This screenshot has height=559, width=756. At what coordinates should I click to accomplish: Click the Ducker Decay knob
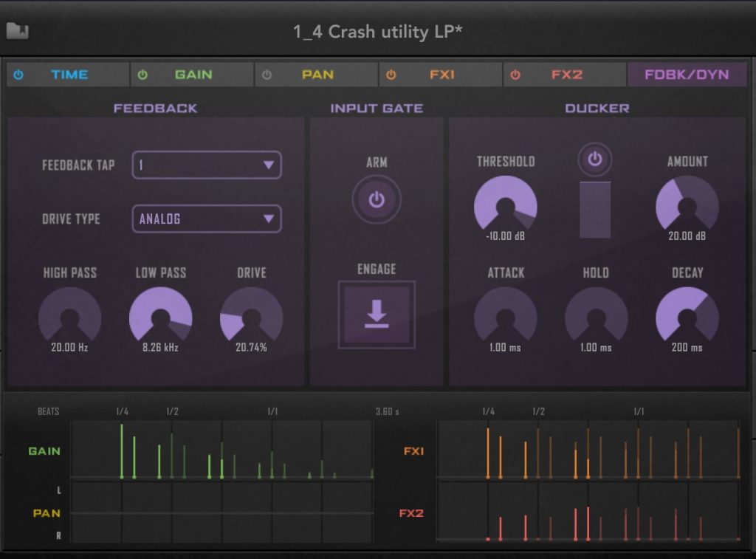687,318
